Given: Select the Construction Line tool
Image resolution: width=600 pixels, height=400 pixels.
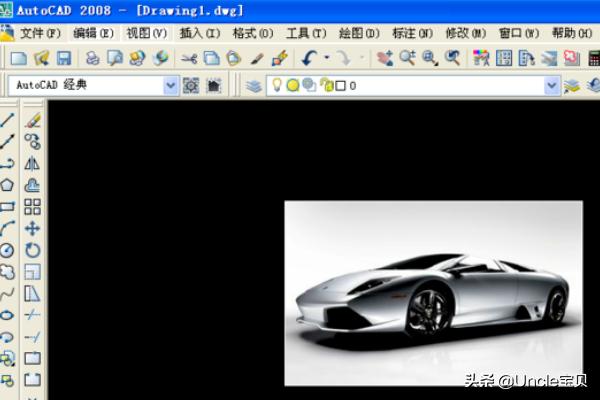Looking at the screenshot, I should 7,141.
